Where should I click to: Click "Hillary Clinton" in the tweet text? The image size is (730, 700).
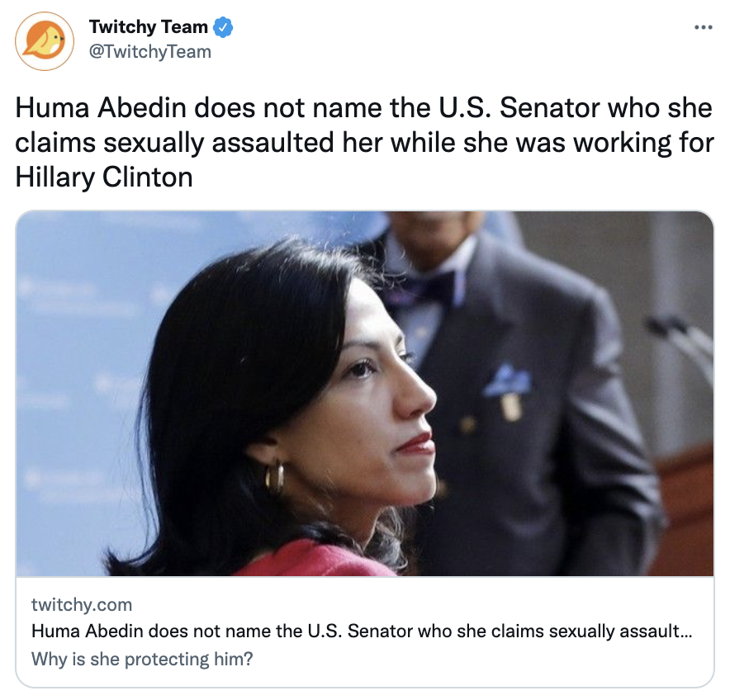[104, 177]
